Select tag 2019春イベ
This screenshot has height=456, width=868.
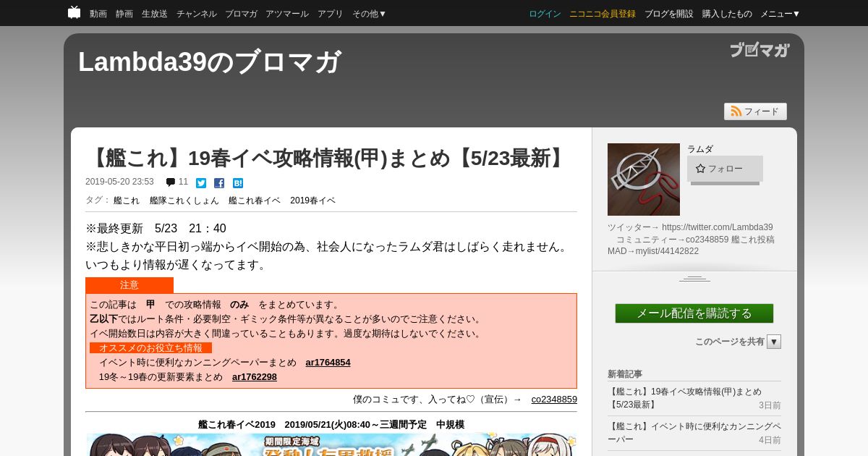click(312, 200)
